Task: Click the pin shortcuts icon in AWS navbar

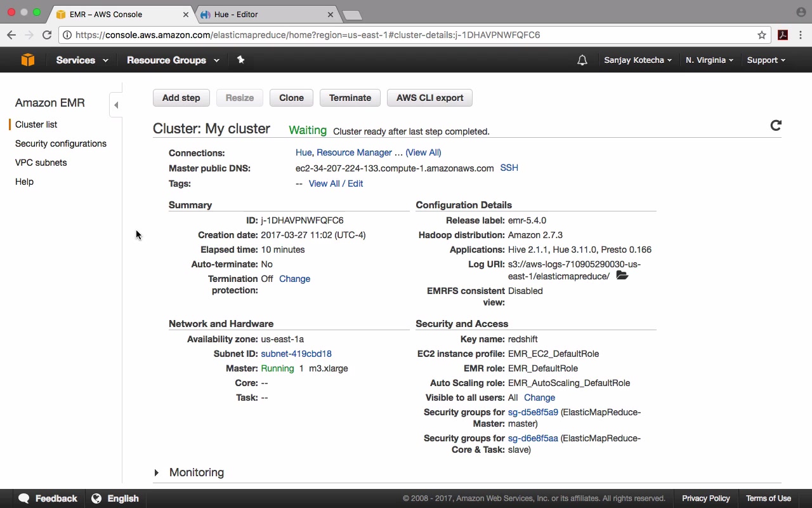Action: (240, 60)
